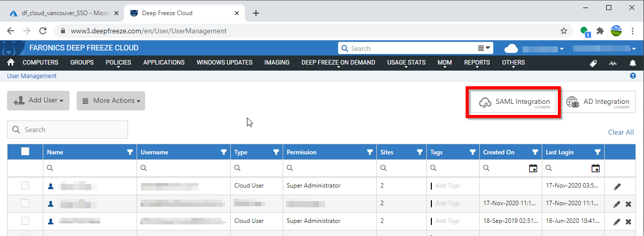Click the SAML Integration button
This screenshot has height=236, width=644.
point(513,102)
